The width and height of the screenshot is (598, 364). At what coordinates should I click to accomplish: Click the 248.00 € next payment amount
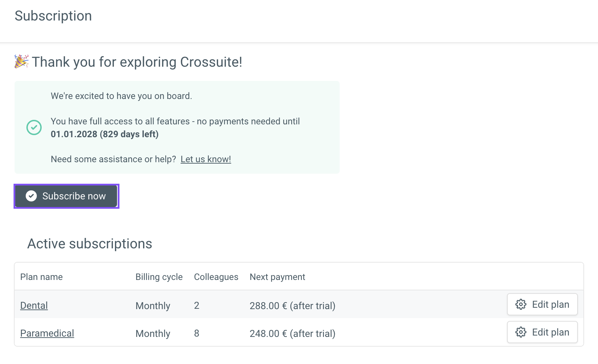pos(268,334)
